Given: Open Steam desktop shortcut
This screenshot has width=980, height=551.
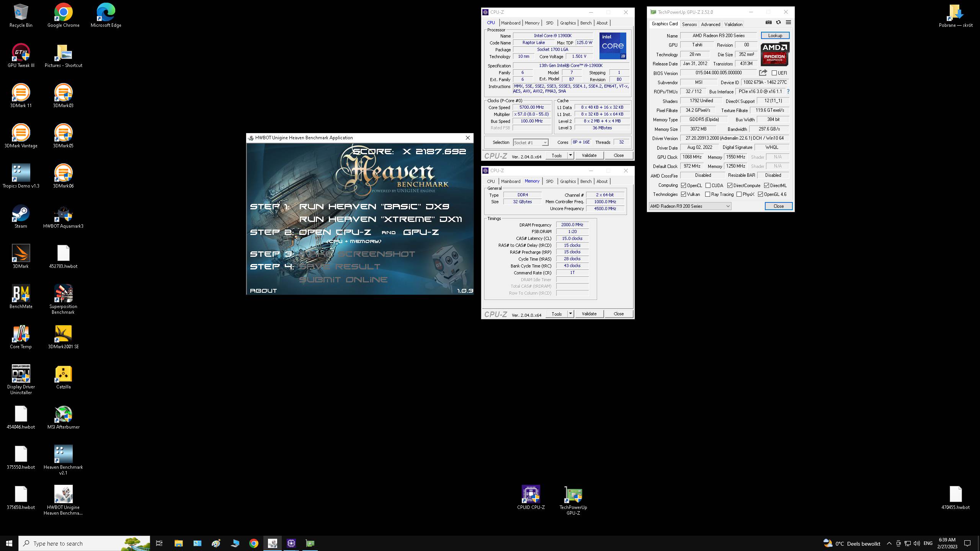Looking at the screenshot, I should pos(21,216).
